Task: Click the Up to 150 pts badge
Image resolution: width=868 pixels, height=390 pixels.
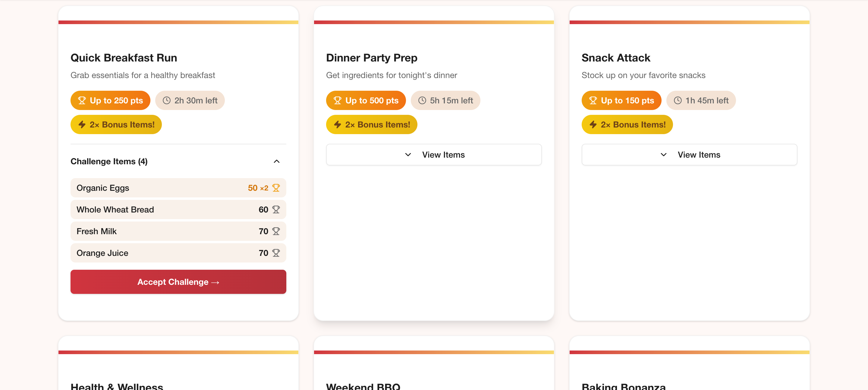Action: coord(621,100)
